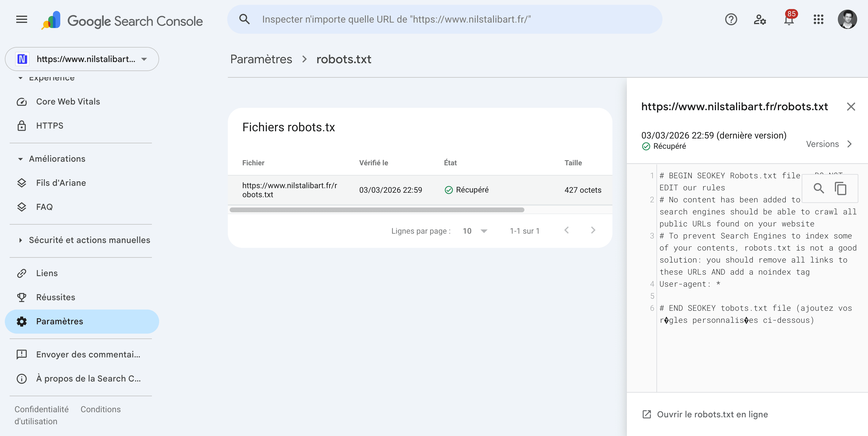Open the hamburger main menu
This screenshot has width=868, height=436.
[x=22, y=20]
